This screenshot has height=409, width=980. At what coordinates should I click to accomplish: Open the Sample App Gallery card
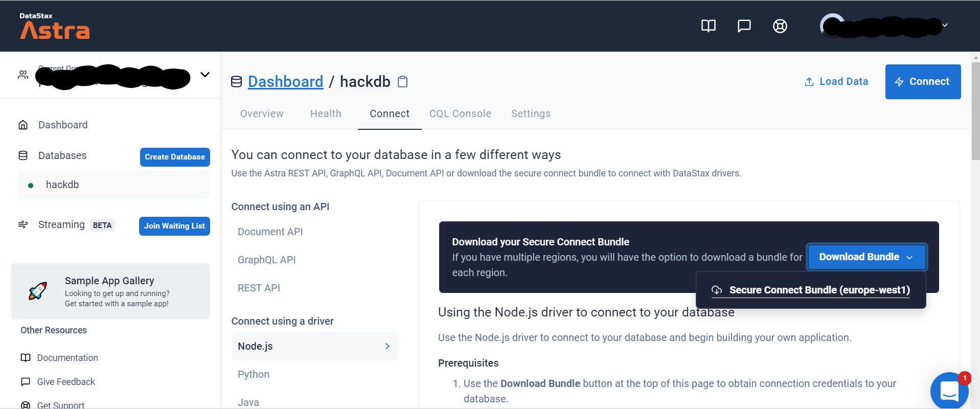point(110,291)
